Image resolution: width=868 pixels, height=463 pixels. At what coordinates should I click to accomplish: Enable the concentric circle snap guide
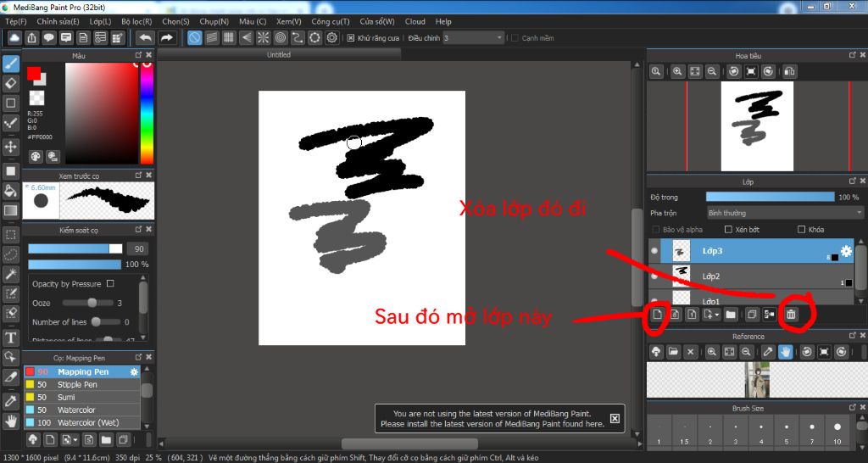click(x=281, y=37)
